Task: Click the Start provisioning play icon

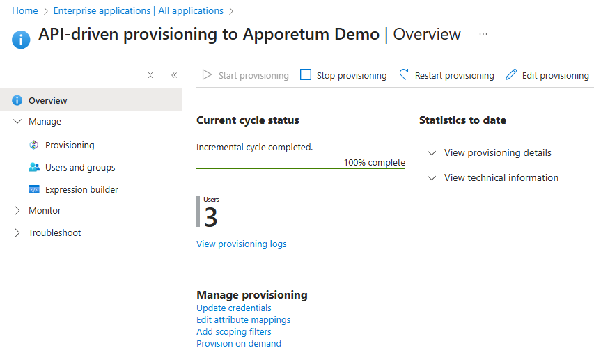Action: [x=207, y=75]
